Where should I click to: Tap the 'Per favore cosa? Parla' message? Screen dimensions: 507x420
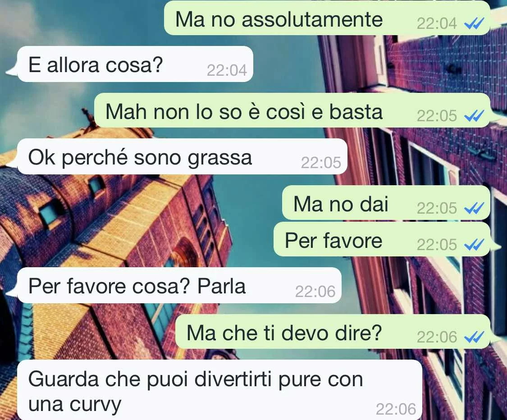coord(179,285)
